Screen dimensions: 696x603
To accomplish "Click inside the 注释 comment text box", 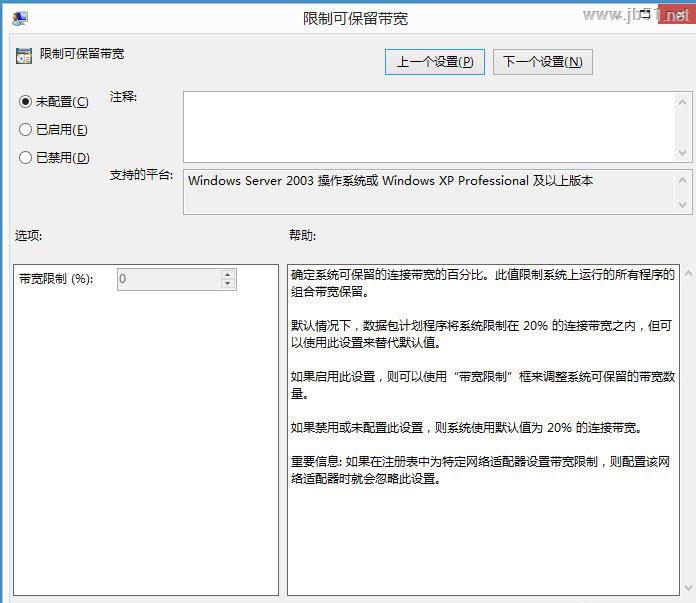I will [429, 127].
